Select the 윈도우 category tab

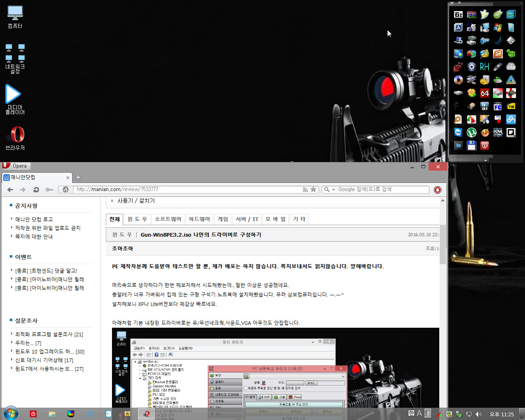pyautogui.click(x=137, y=219)
